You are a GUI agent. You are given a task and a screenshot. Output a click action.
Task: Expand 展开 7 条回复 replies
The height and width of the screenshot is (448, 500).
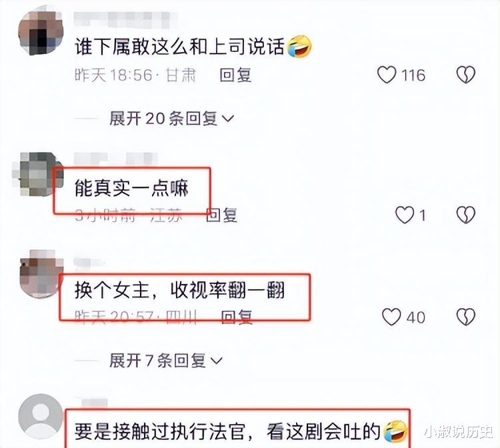pyautogui.click(x=166, y=361)
